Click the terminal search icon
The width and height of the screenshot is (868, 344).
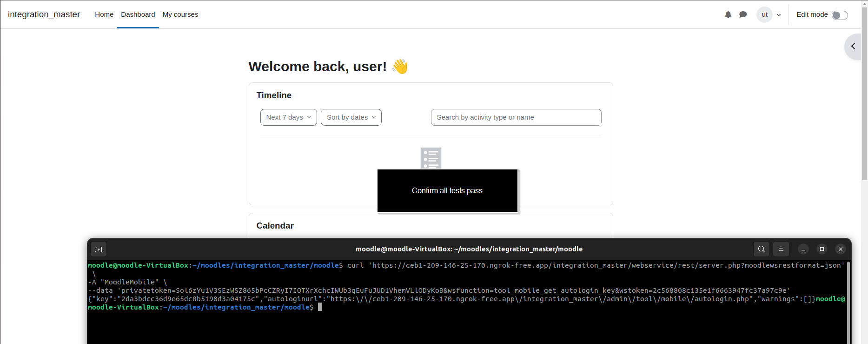762,249
